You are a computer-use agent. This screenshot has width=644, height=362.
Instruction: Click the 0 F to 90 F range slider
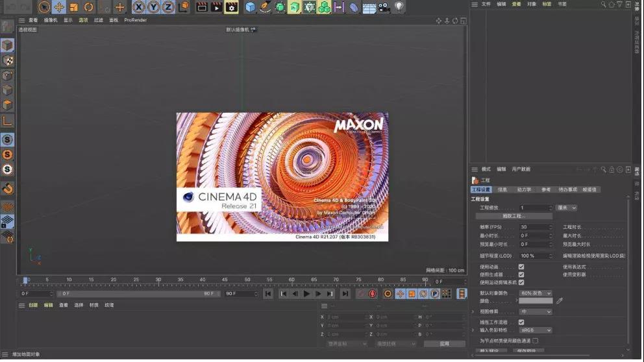point(139,294)
